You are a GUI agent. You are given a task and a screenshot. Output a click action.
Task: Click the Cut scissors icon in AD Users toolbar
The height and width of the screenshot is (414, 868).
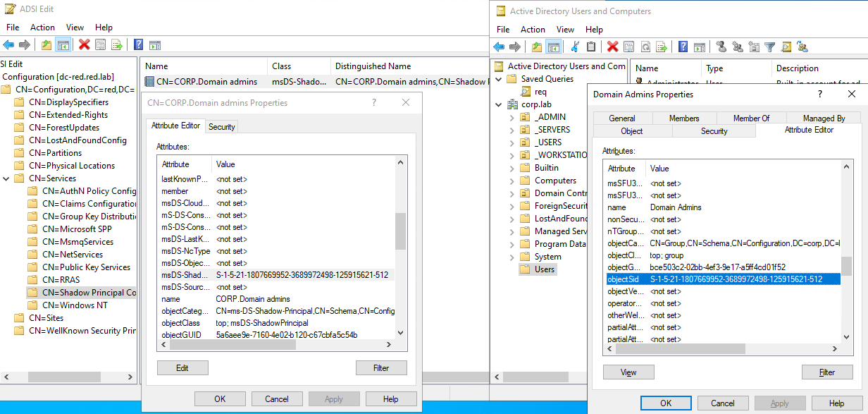pyautogui.click(x=575, y=47)
